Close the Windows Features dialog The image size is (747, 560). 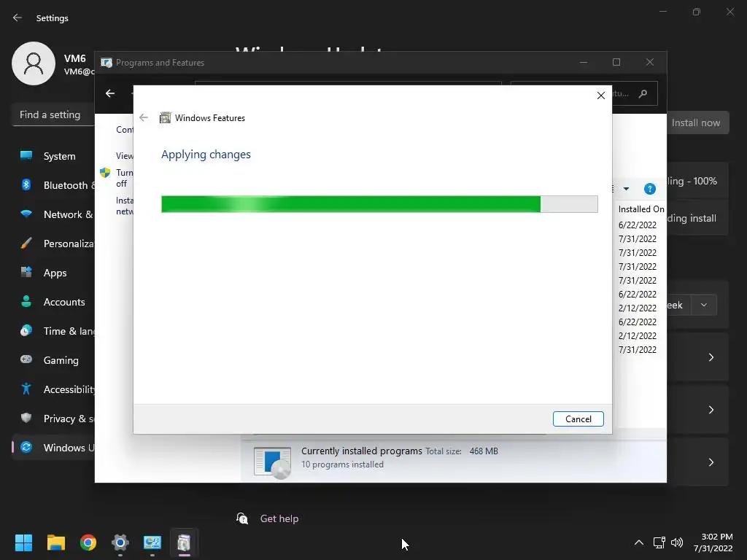[601, 96]
